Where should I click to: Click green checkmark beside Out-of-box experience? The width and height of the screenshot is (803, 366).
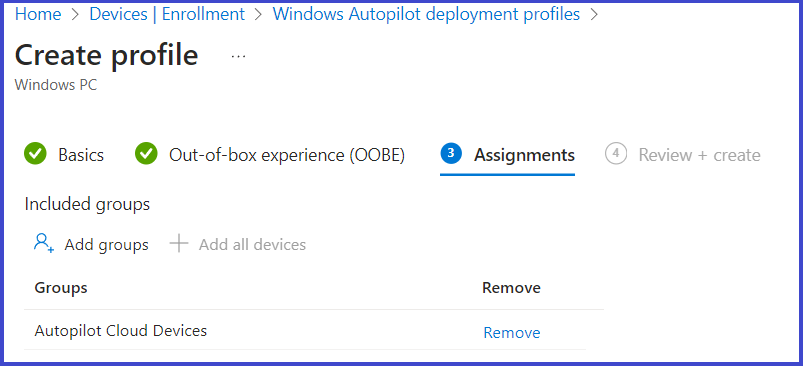click(146, 154)
